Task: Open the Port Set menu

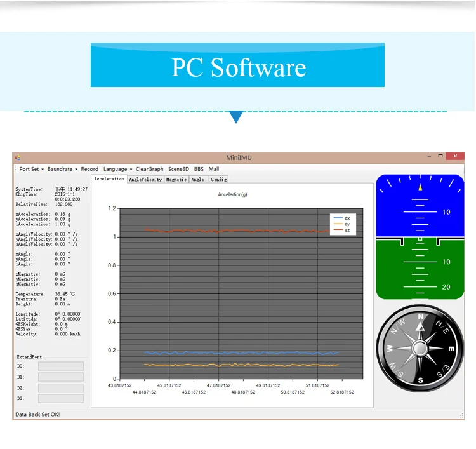Action: (x=31, y=169)
